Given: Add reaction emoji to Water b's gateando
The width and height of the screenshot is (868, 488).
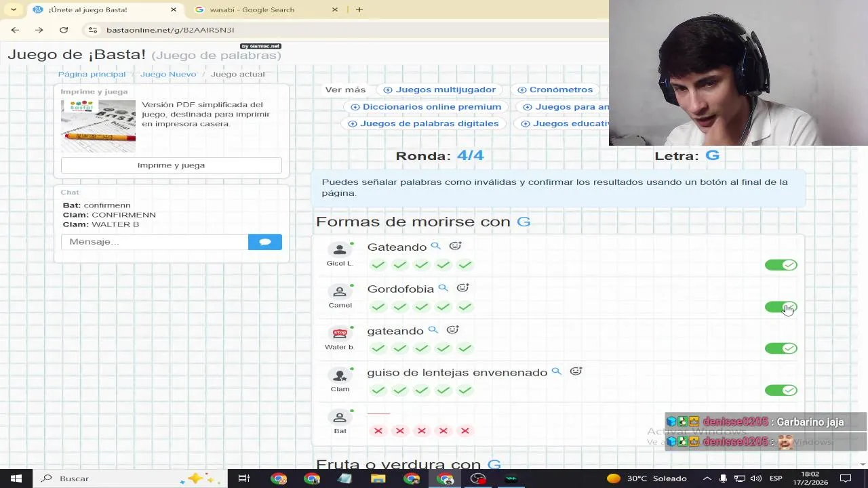Looking at the screenshot, I should [452, 330].
